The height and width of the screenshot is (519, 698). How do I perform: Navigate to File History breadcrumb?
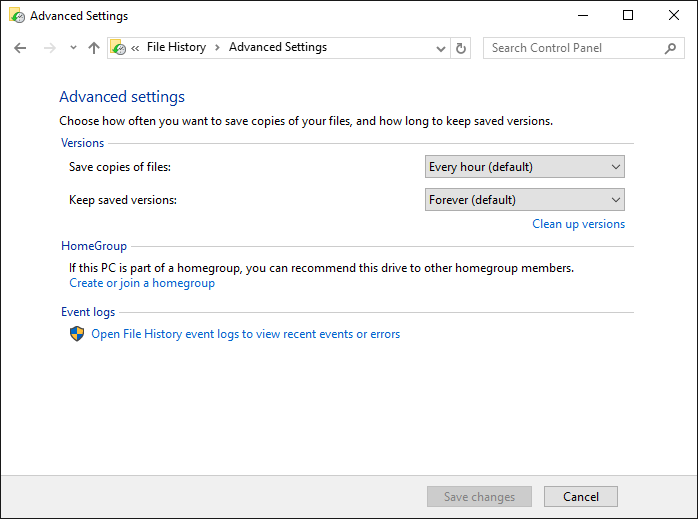point(176,47)
